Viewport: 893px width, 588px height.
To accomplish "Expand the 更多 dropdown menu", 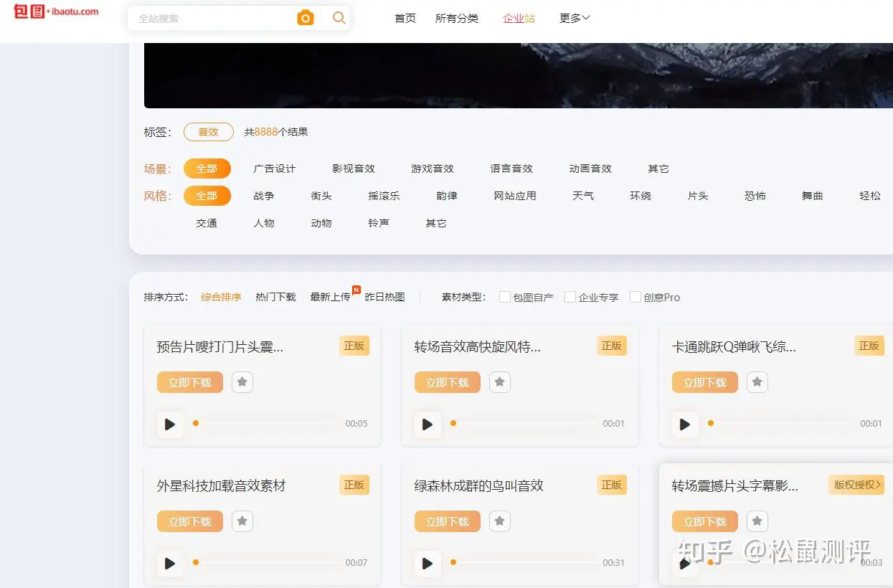I will coord(575,18).
